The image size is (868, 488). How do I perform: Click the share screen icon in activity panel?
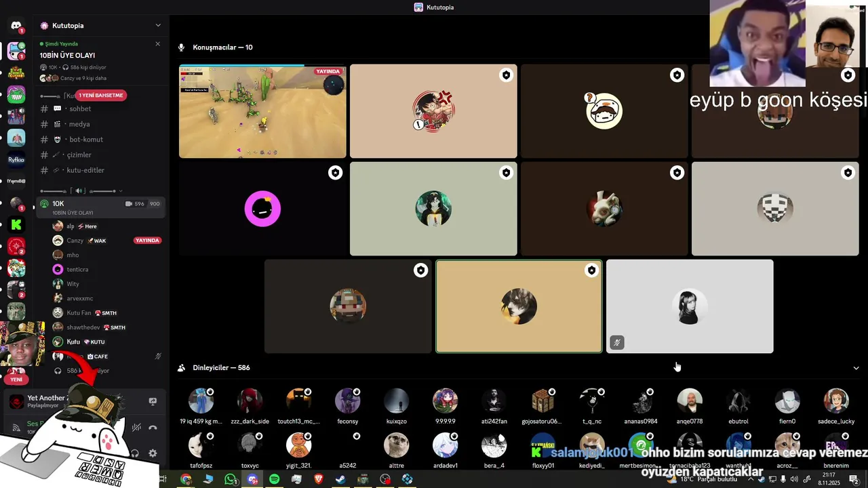click(153, 401)
